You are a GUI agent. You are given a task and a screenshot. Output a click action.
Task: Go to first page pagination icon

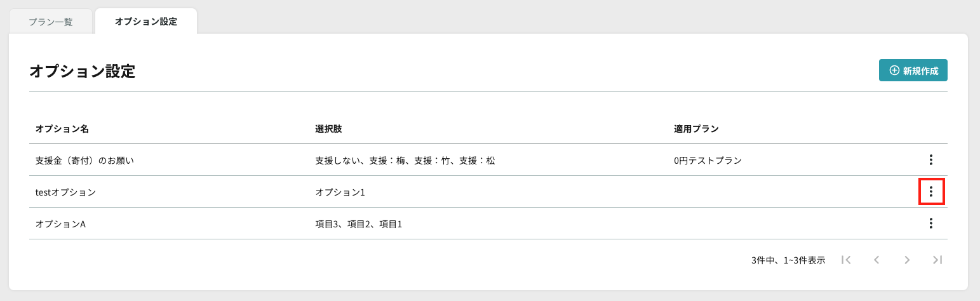[845, 260]
